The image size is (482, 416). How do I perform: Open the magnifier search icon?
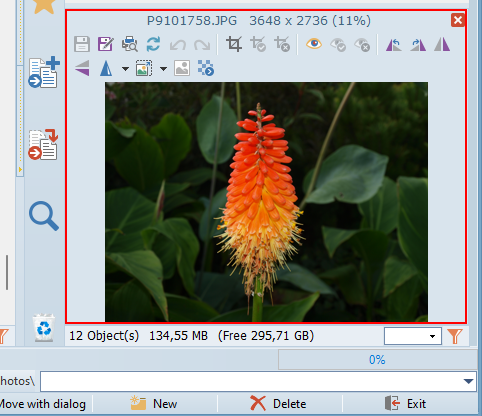coord(44,216)
